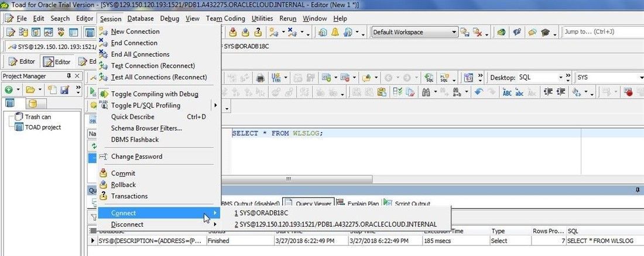Pin the Project Manager panel

click(x=69, y=76)
